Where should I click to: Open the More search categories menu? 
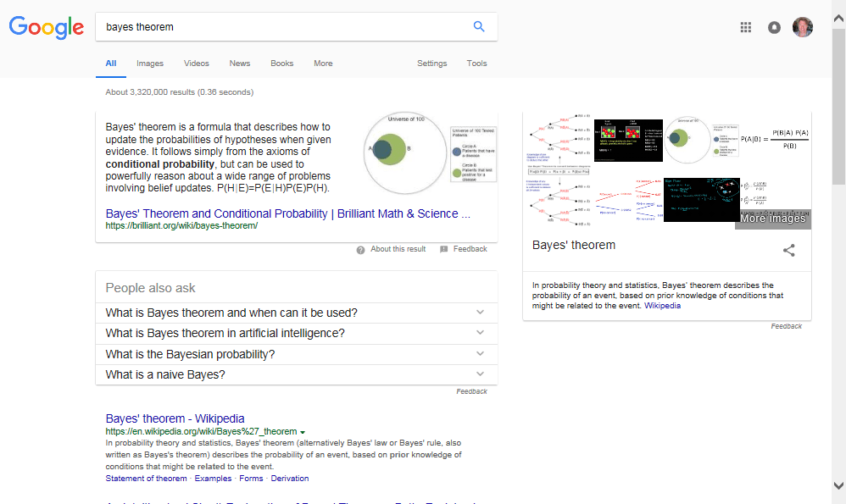(323, 63)
